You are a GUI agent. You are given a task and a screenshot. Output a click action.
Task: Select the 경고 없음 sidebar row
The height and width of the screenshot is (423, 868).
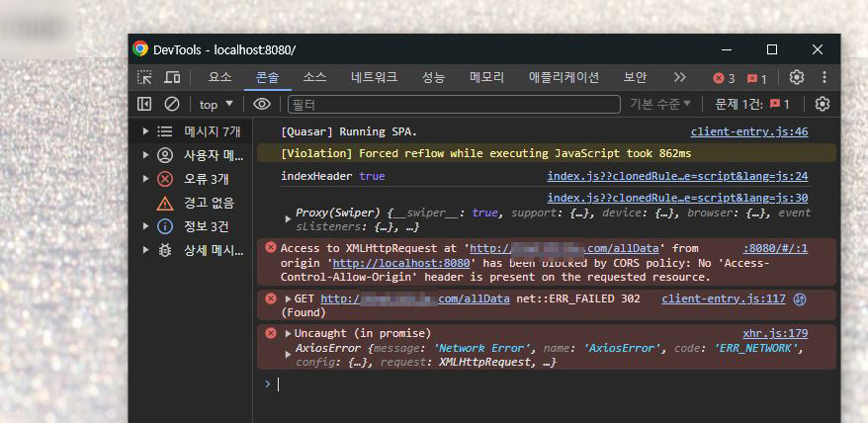click(191, 204)
